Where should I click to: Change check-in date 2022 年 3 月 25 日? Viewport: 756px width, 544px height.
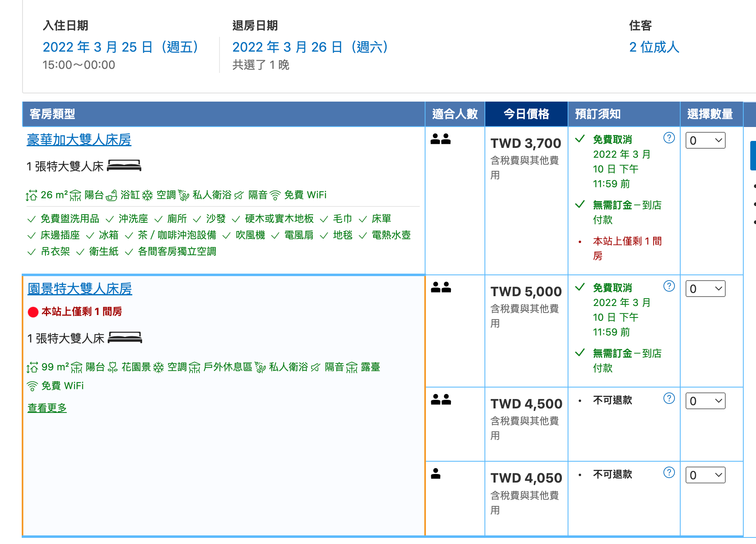[120, 47]
